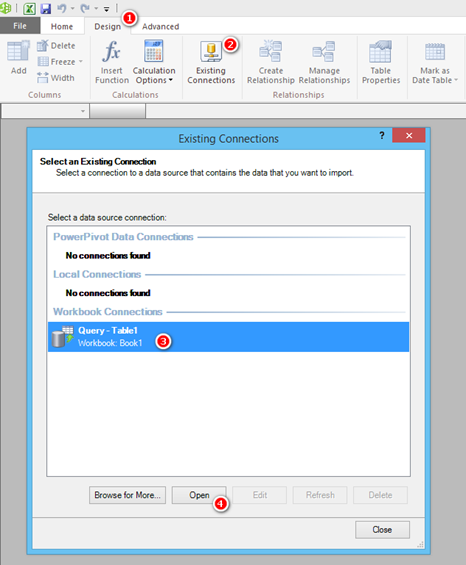This screenshot has height=565, width=466.
Task: Click the Delete column button in ribbon
Action: 57,46
